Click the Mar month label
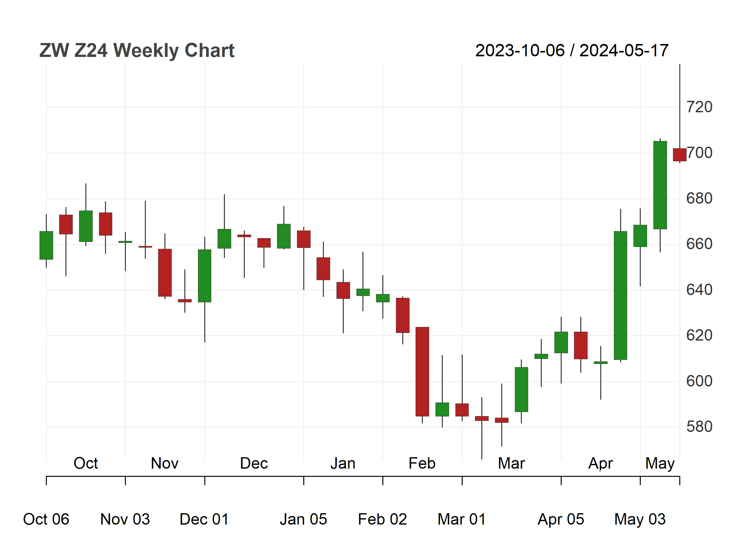Viewport: 747px width, 560px height. click(x=511, y=464)
